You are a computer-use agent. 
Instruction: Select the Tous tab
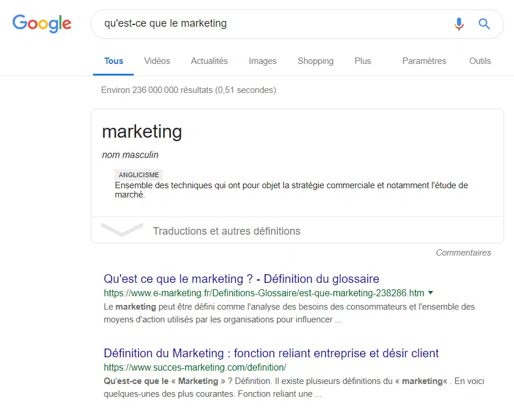click(x=113, y=61)
